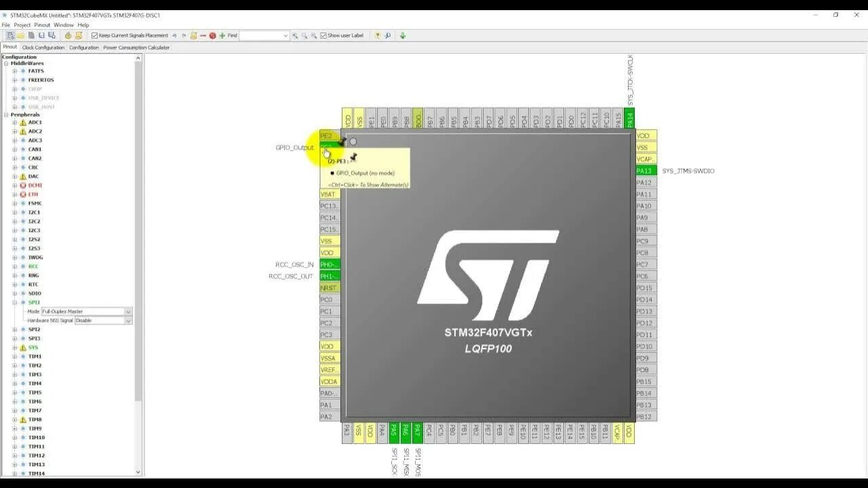Click the green PA5 pin
Viewport: 868px width, 488px height.
393,433
